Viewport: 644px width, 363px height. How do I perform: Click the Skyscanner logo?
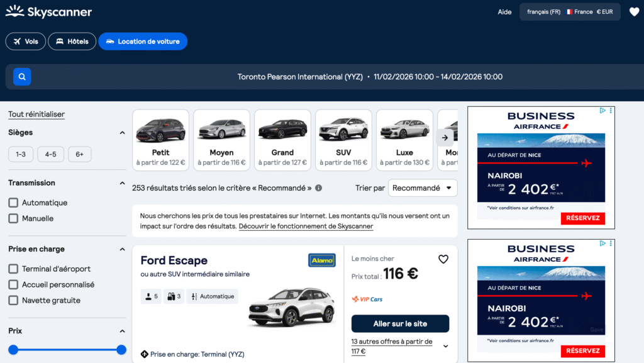click(48, 11)
